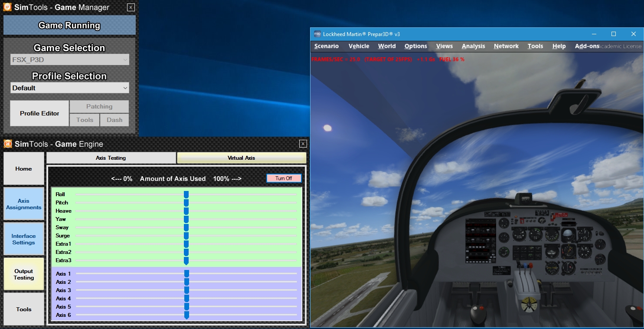The width and height of the screenshot is (644, 329).
Task: Open the Analysis menu in Prepar3D
Action: [x=474, y=46]
